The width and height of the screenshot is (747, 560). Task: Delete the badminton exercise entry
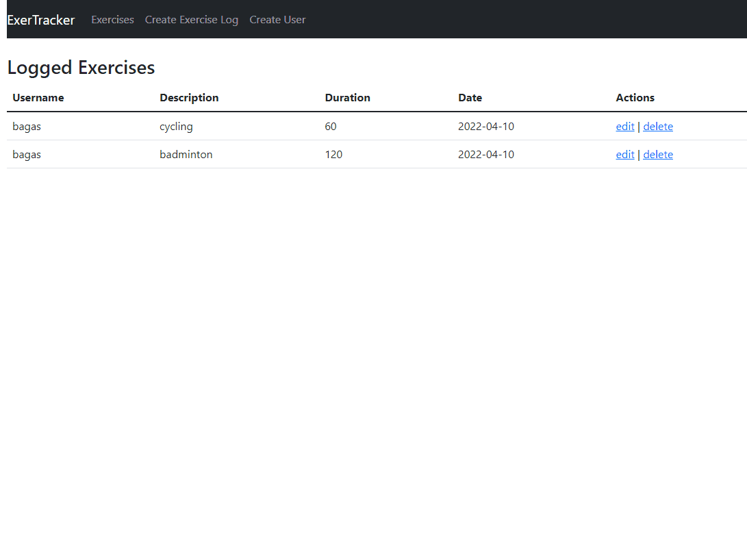tap(657, 155)
